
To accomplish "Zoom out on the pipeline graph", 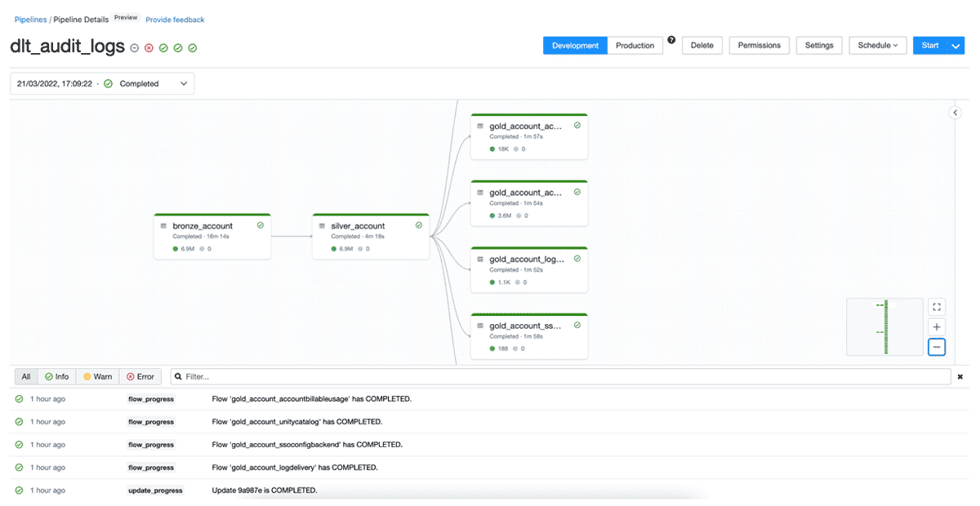I will 937,348.
